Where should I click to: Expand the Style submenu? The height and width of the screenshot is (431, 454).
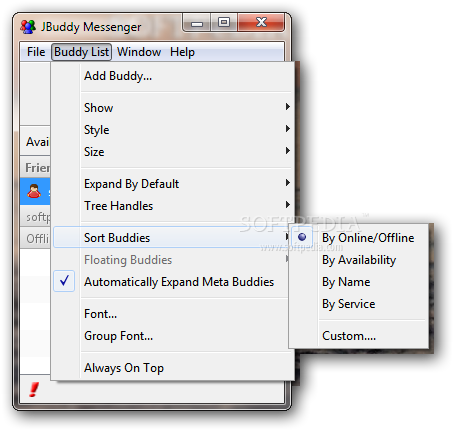click(x=173, y=130)
